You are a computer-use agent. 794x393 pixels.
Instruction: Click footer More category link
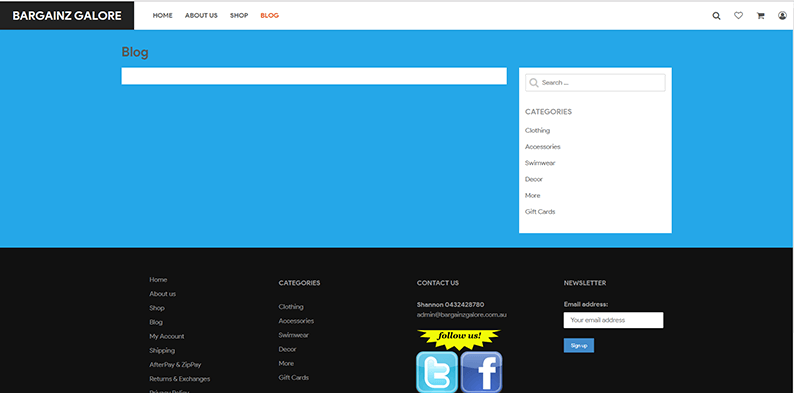286,363
